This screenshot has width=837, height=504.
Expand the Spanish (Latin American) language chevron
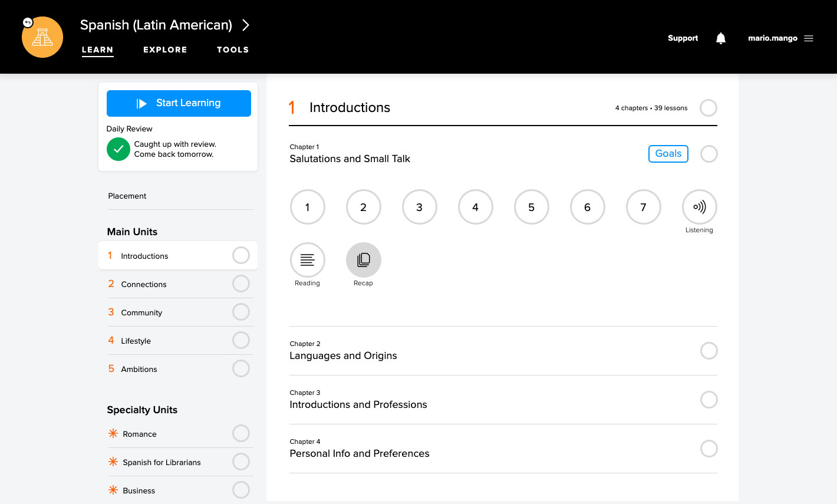[x=246, y=25]
